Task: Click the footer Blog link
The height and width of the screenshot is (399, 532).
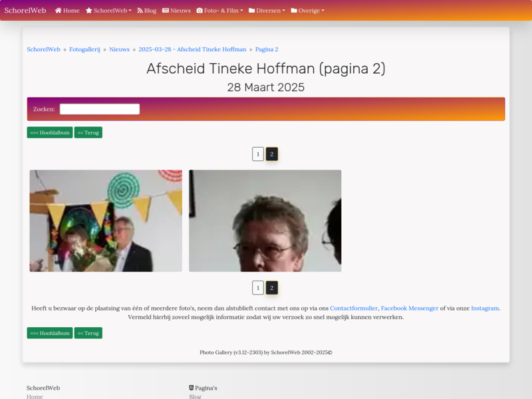Action: 195,396
